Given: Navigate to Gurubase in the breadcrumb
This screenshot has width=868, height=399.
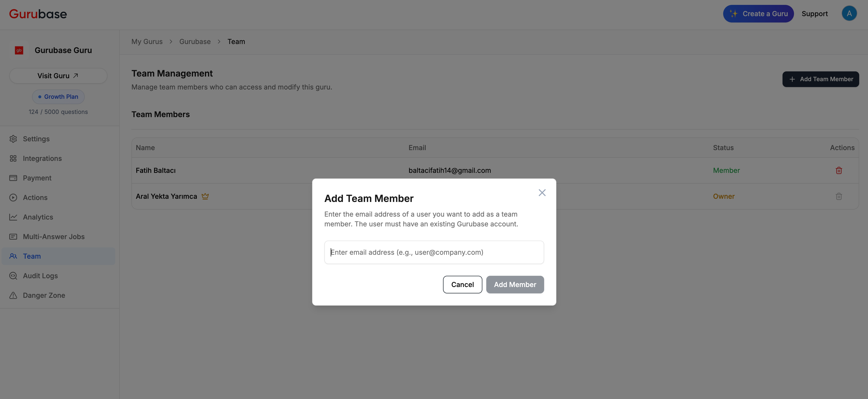Looking at the screenshot, I should [195, 42].
